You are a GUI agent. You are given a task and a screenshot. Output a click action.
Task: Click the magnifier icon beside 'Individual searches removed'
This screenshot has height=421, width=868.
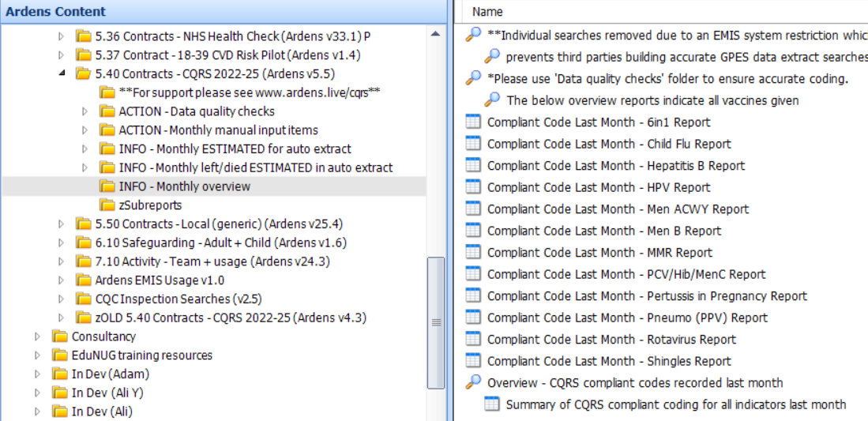pyautogui.click(x=473, y=35)
